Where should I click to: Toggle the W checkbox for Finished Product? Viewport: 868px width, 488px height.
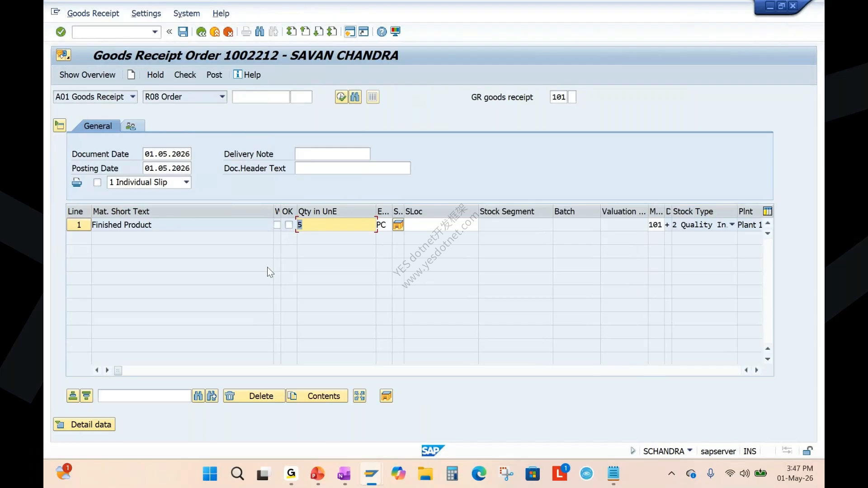tap(277, 225)
